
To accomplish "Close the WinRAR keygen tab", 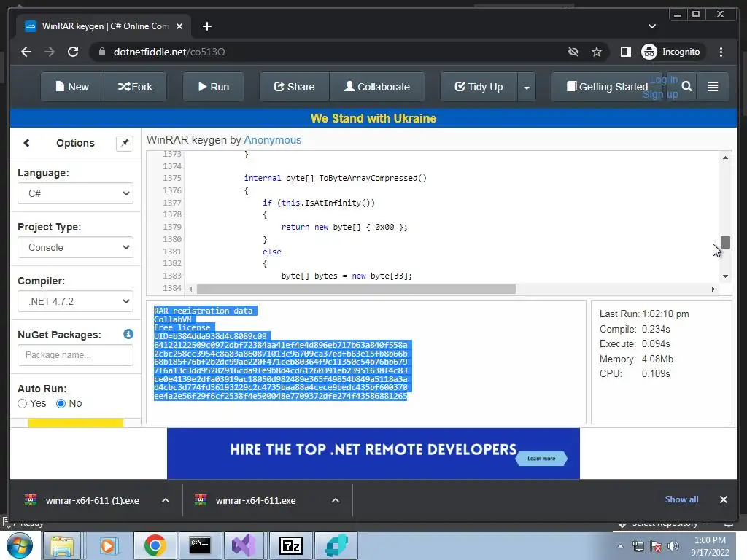I will click(x=179, y=26).
